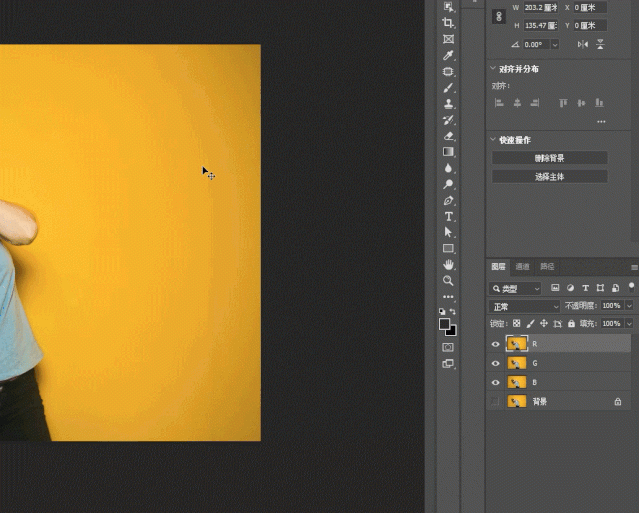Select the Gradient tool
Viewport: 639px width, 513px height.
[x=448, y=152]
